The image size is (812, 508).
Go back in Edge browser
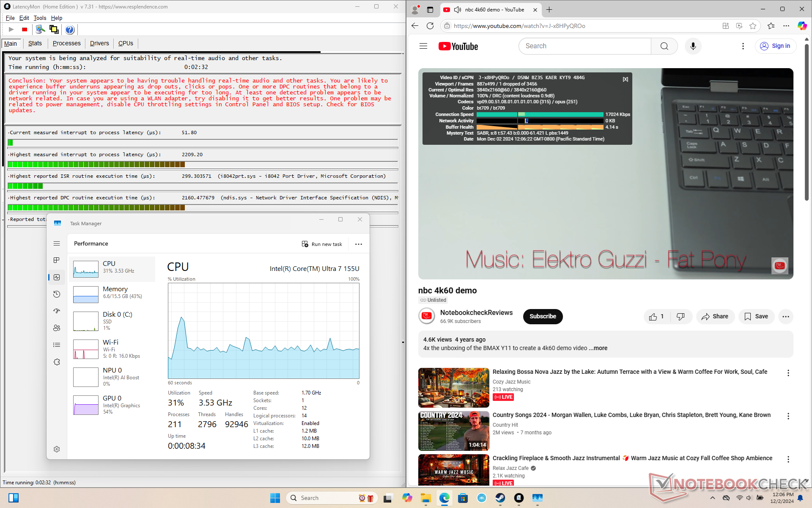pyautogui.click(x=414, y=26)
